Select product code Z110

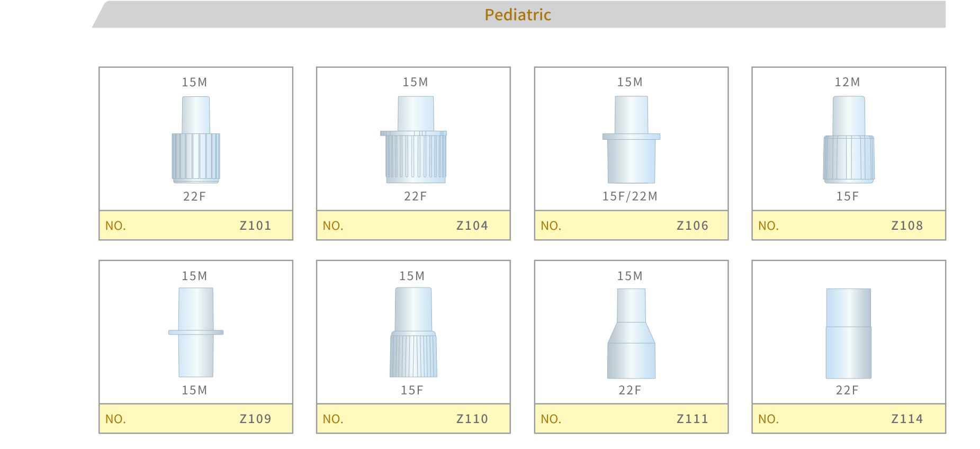click(472, 419)
